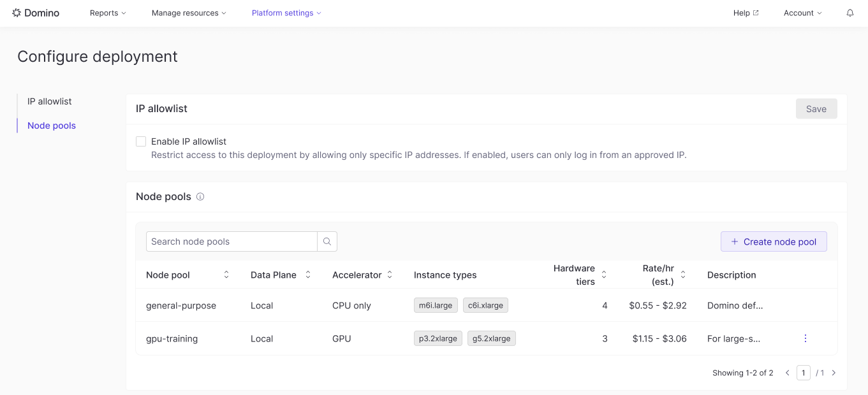
Task: Click the general-purpose node pool name
Action: point(181,305)
